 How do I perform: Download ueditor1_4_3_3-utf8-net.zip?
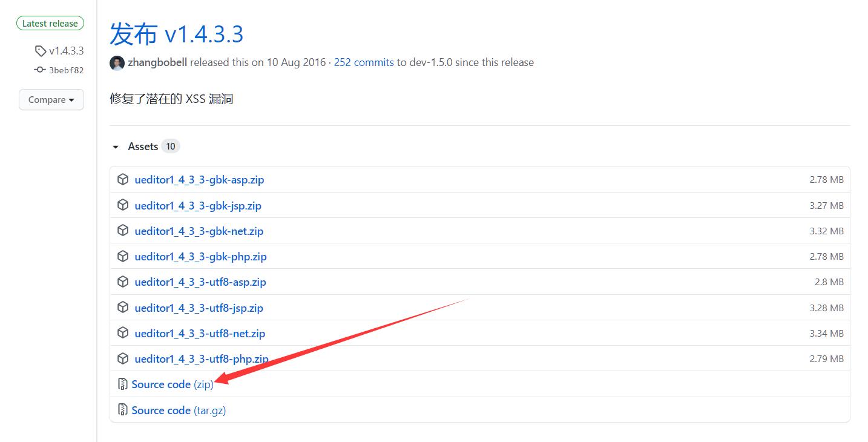click(x=200, y=334)
